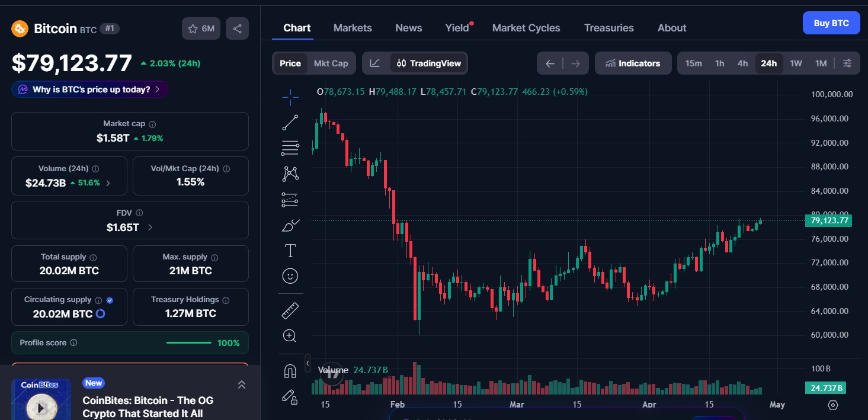
Task: Expand the FDV details
Action: point(149,227)
